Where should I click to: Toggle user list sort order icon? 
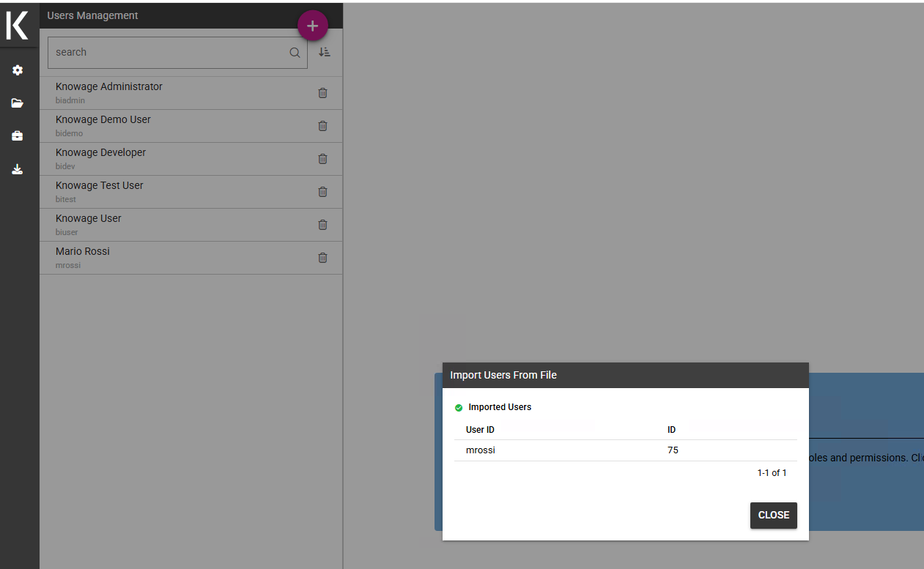325,52
